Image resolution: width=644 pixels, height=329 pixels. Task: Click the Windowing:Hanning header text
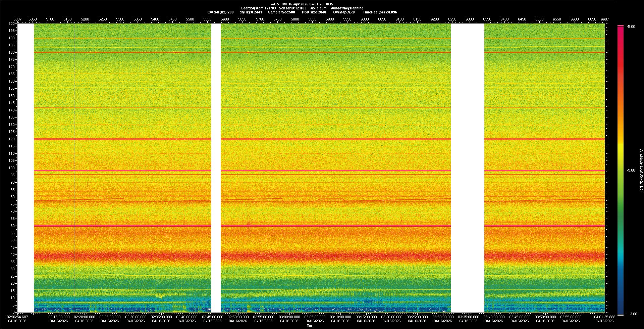347,8
